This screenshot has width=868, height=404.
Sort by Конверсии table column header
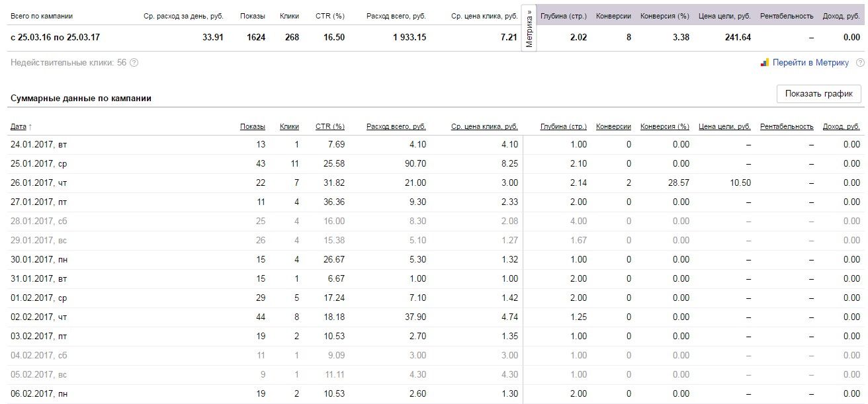click(x=613, y=126)
